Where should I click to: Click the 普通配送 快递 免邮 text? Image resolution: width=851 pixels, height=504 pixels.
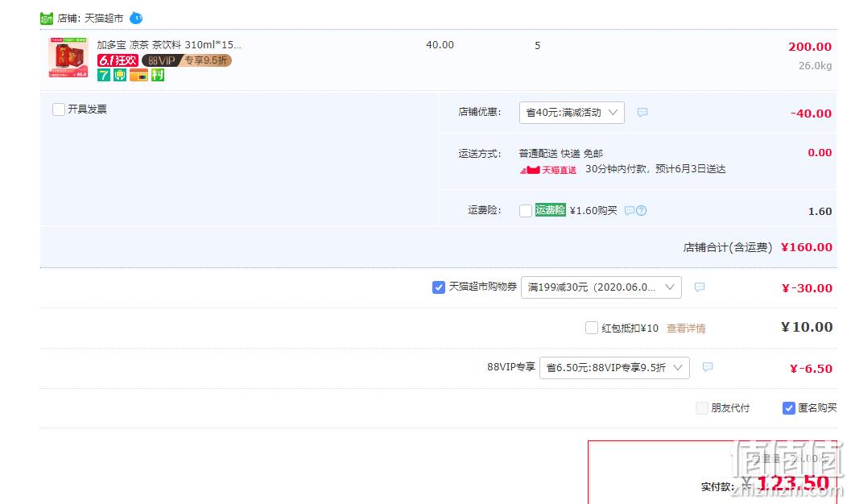560,154
